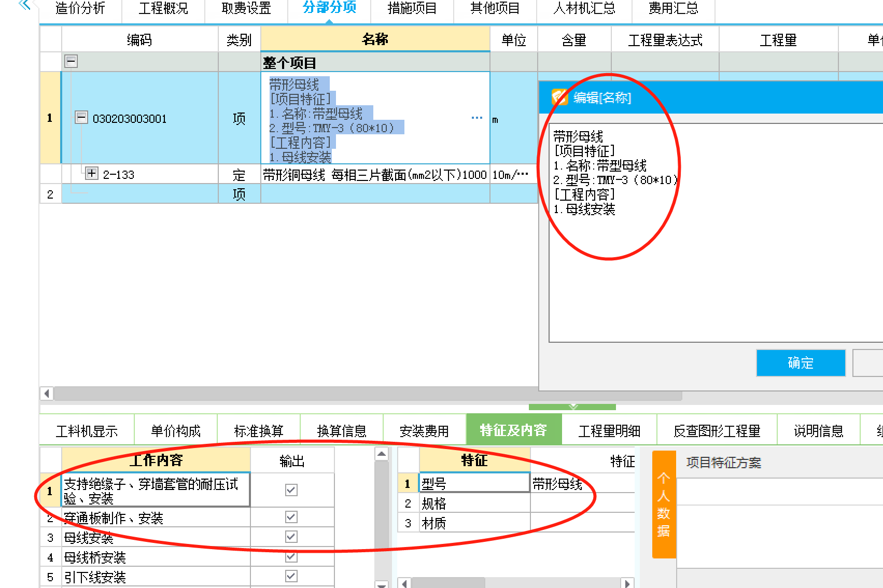Select 特征及内容 bottom tab
Viewport: 883px width, 588px height.
514,430
